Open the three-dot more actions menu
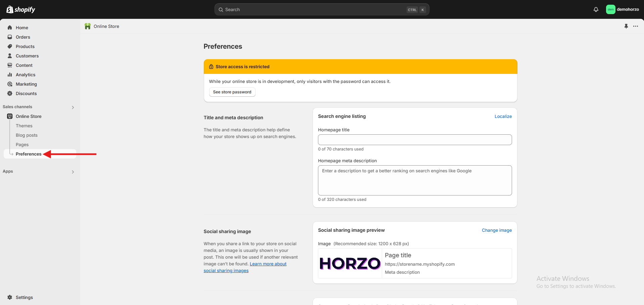This screenshot has height=305, width=644. [x=635, y=26]
